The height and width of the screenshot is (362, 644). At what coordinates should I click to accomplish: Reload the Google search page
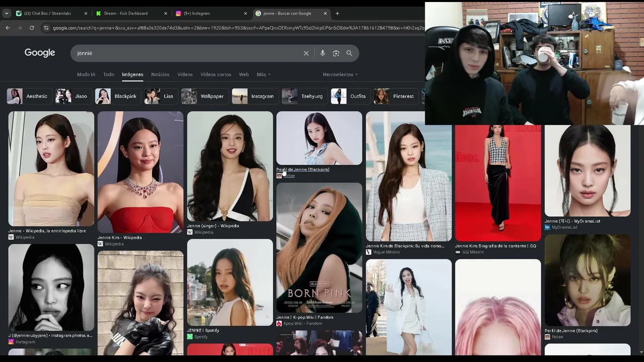32,28
